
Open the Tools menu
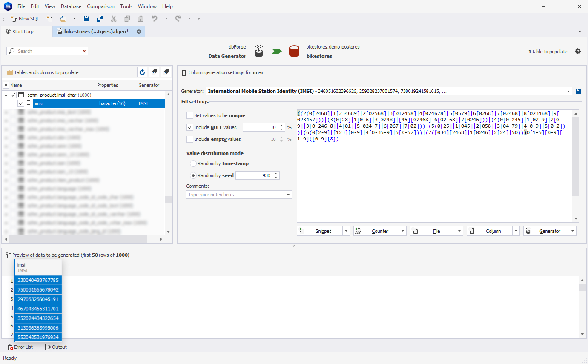tap(126, 6)
